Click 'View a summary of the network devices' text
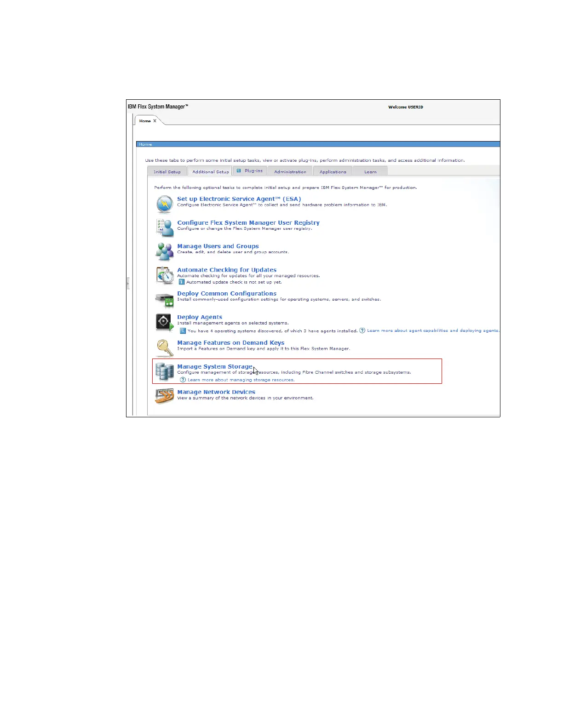The image size is (563, 728). coord(245,398)
